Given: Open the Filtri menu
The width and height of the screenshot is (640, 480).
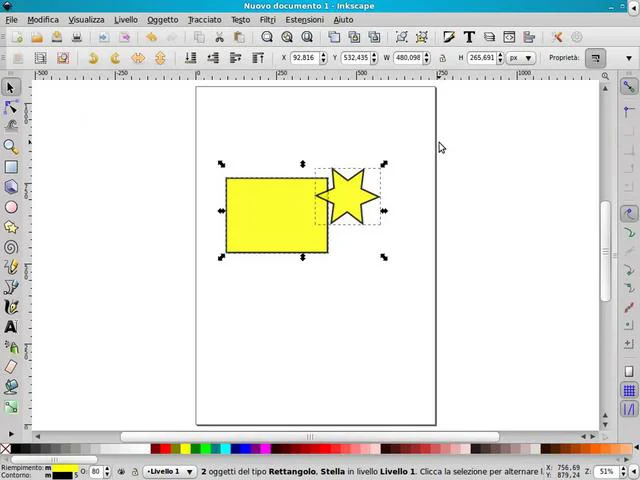Looking at the screenshot, I should click(268, 20).
